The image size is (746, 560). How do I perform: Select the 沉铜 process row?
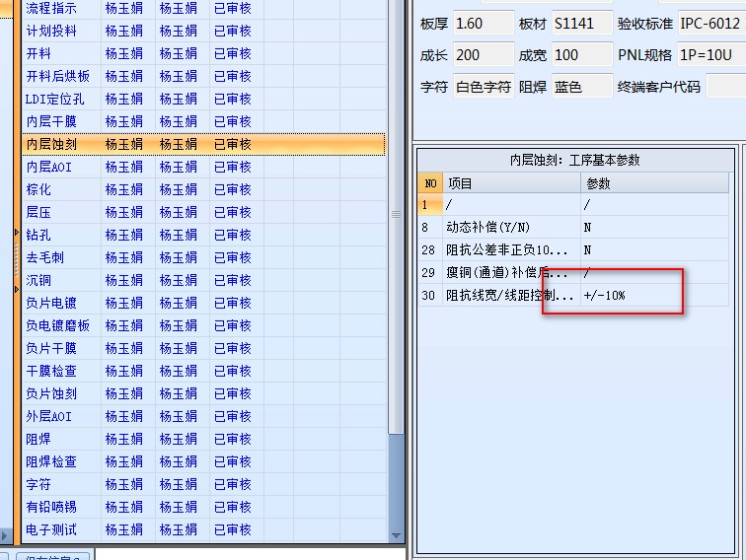point(203,280)
